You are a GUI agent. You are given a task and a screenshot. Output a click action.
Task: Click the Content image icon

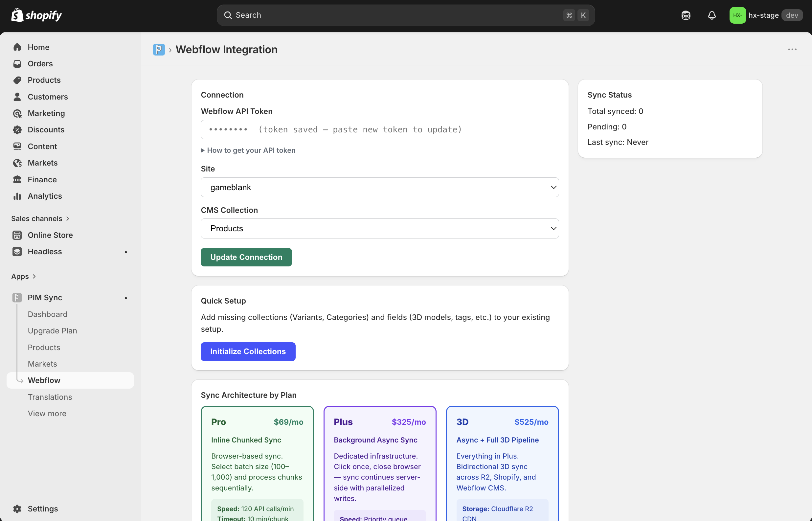click(x=17, y=146)
